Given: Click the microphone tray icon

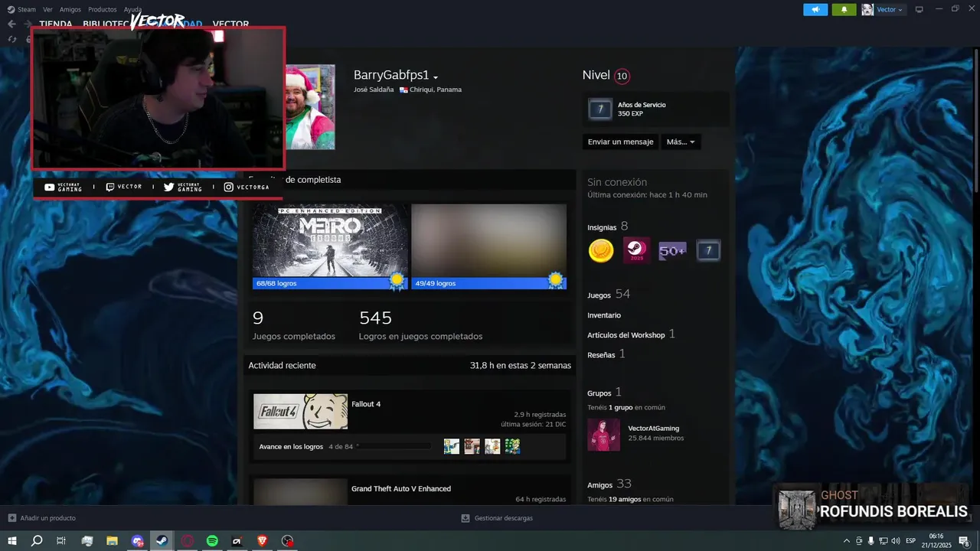Looking at the screenshot, I should coord(871,540).
